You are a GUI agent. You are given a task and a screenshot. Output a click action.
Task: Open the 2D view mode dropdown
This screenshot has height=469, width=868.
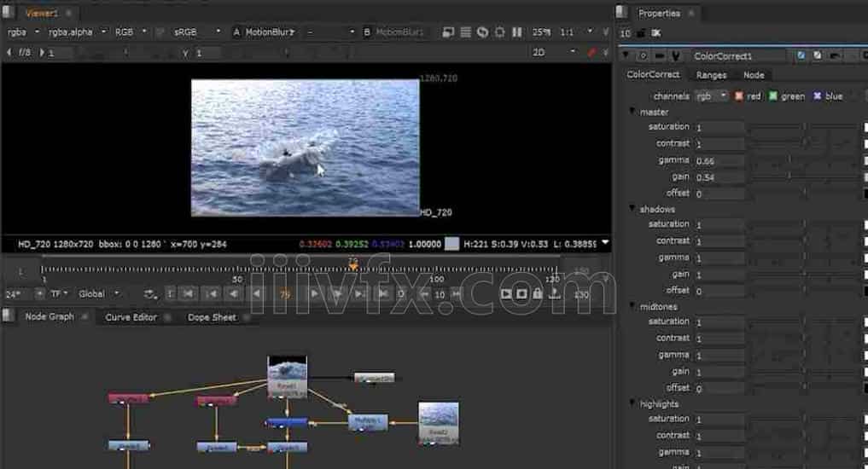[554, 52]
